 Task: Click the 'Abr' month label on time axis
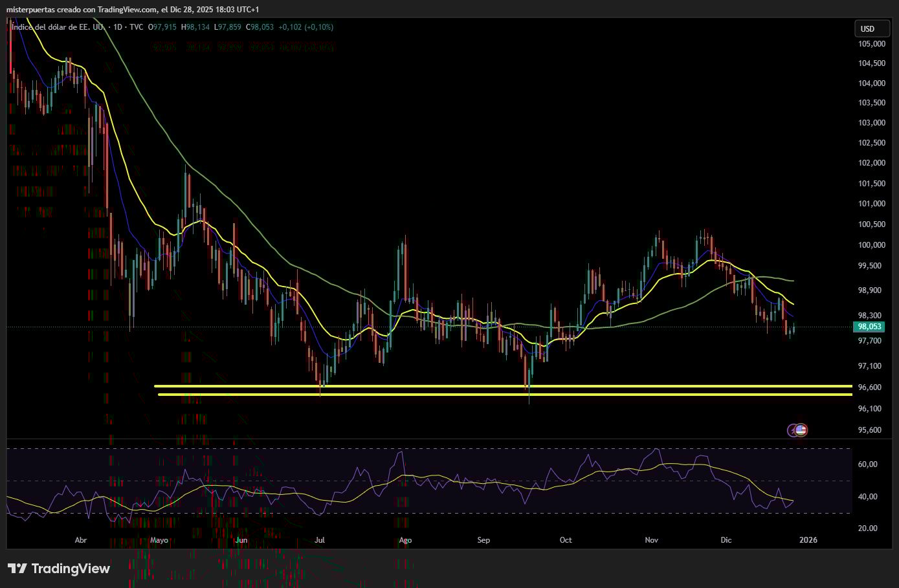coord(81,540)
